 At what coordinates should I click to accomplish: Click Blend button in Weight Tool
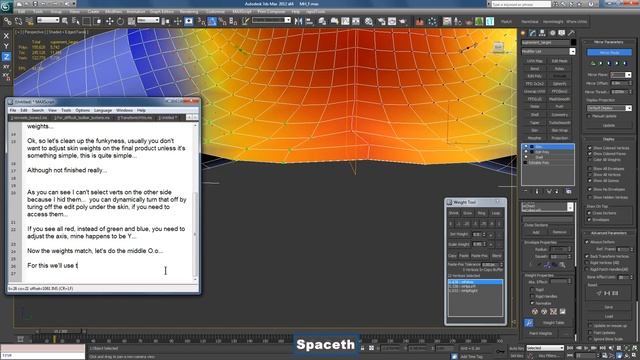pyautogui.click(x=496, y=256)
